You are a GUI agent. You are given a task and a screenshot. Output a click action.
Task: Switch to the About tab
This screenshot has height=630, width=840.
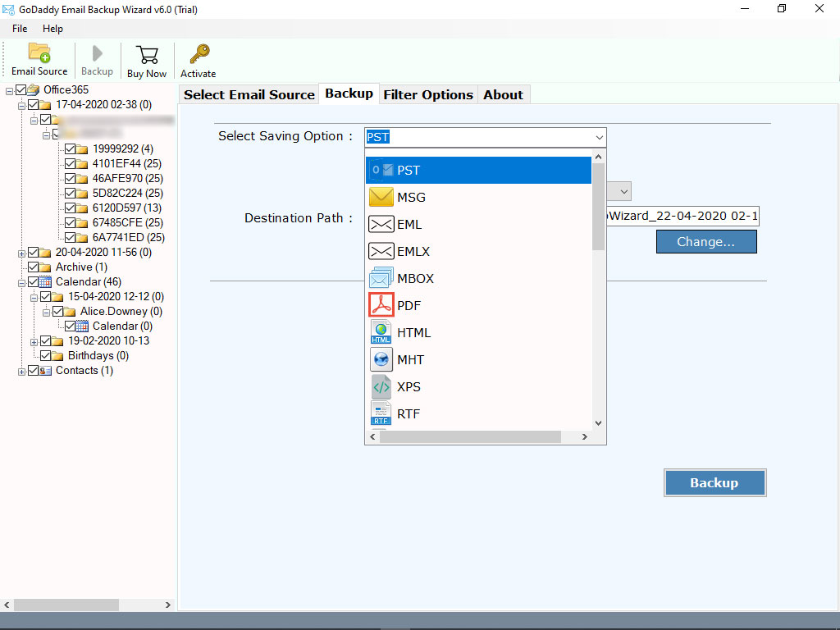tap(503, 95)
